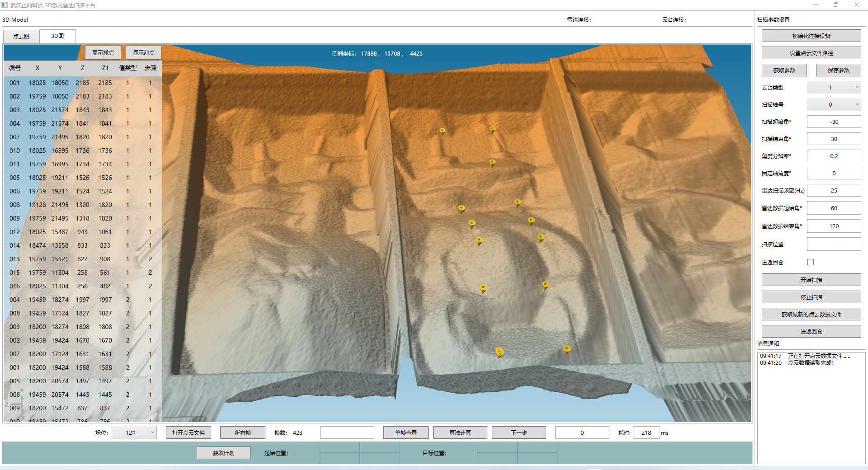Stop scanning via 停止扫描 button
Viewport: 868px width, 470px height.
point(811,297)
